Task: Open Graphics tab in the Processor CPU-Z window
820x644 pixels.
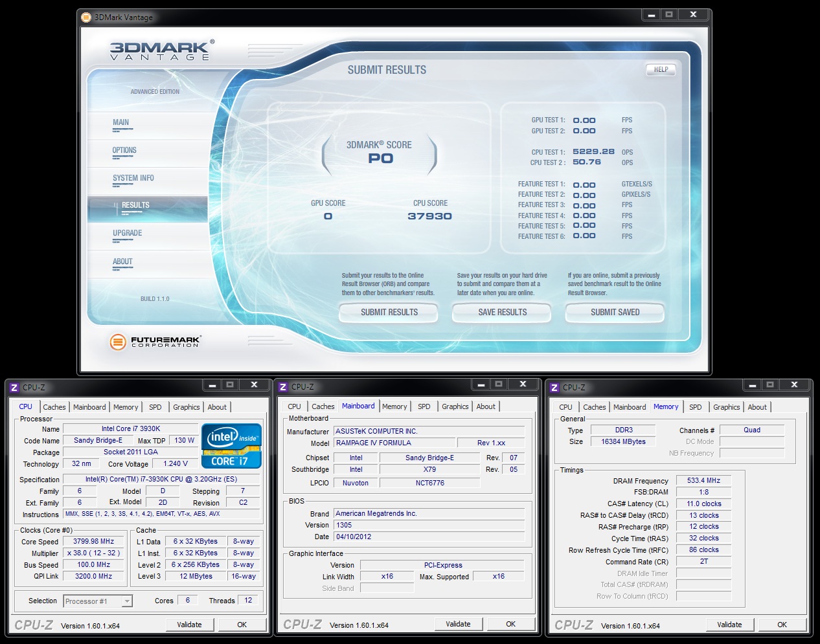Action: [x=187, y=407]
